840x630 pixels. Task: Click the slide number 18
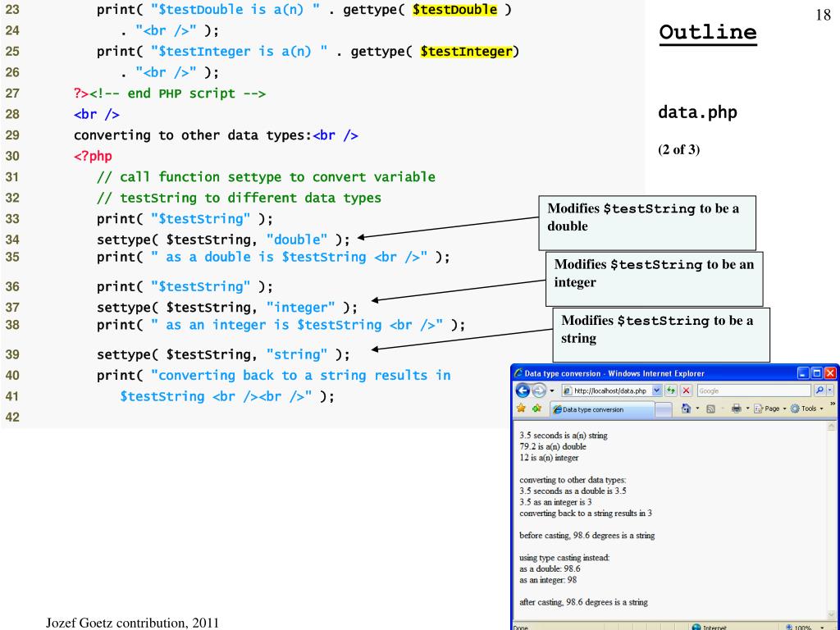pos(824,15)
